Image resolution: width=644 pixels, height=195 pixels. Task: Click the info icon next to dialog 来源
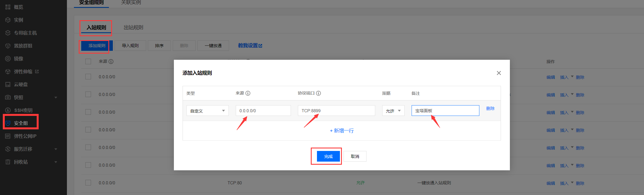coord(248,93)
